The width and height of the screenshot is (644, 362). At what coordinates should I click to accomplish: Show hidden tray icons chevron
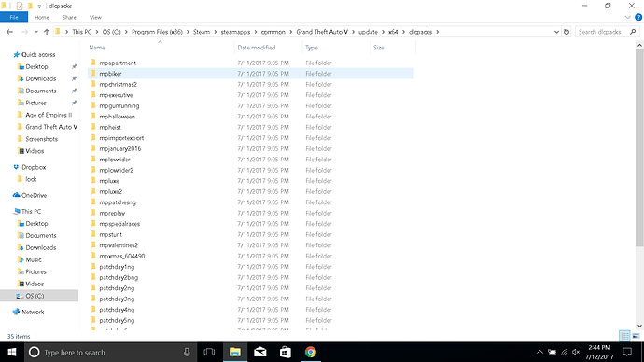click(539, 352)
